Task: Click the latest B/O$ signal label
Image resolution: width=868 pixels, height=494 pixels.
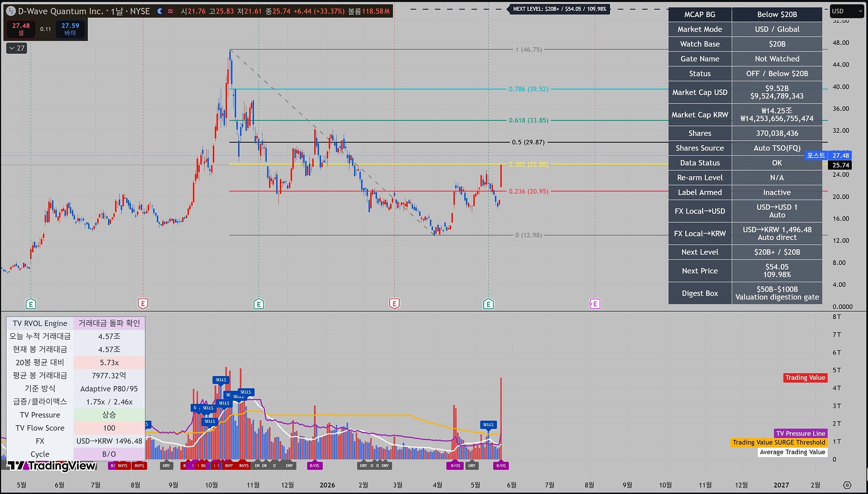Action: pyautogui.click(x=501, y=465)
